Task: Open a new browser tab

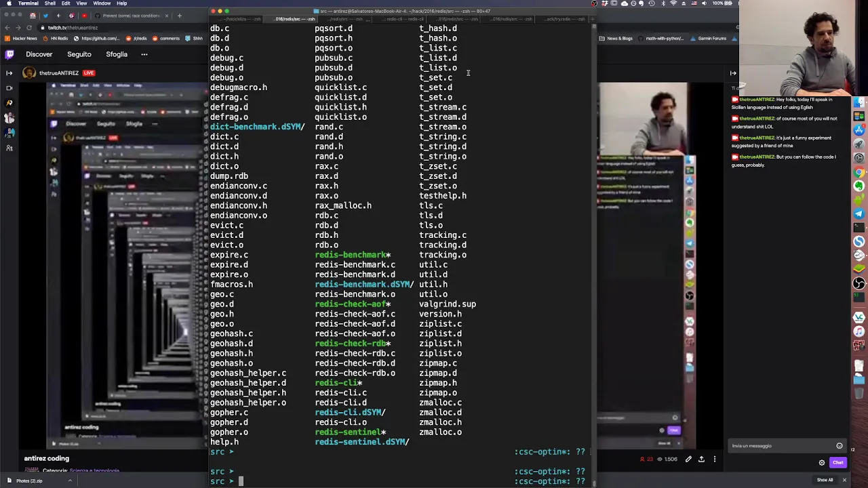Action: click(x=180, y=16)
